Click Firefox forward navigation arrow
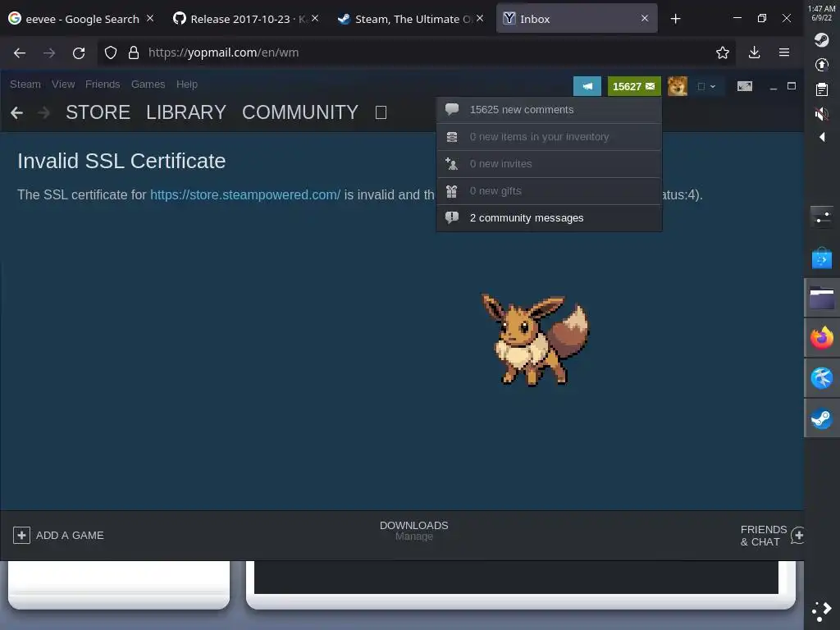The width and height of the screenshot is (840, 630). 49,52
